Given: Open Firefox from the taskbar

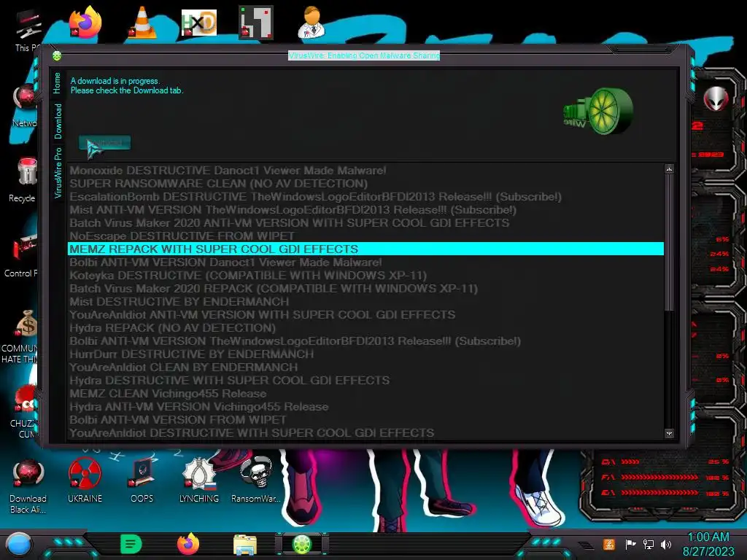Looking at the screenshot, I should point(188,544).
